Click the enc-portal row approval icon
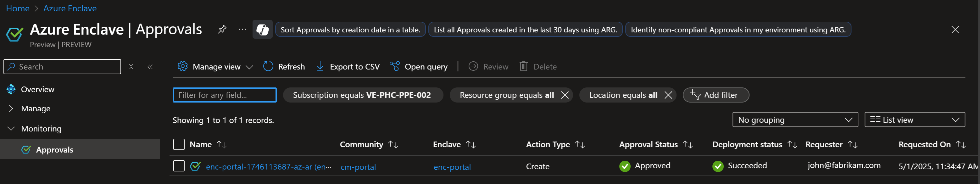The image size is (980, 184). coord(195,166)
